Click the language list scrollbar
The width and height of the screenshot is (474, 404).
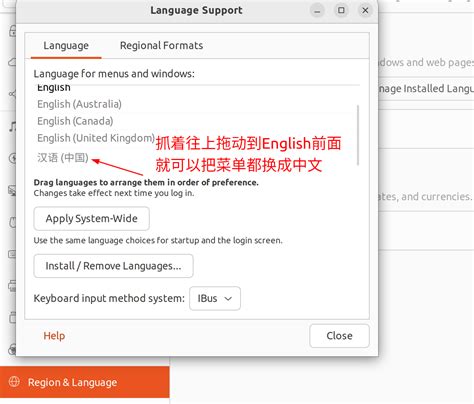[x=358, y=135]
